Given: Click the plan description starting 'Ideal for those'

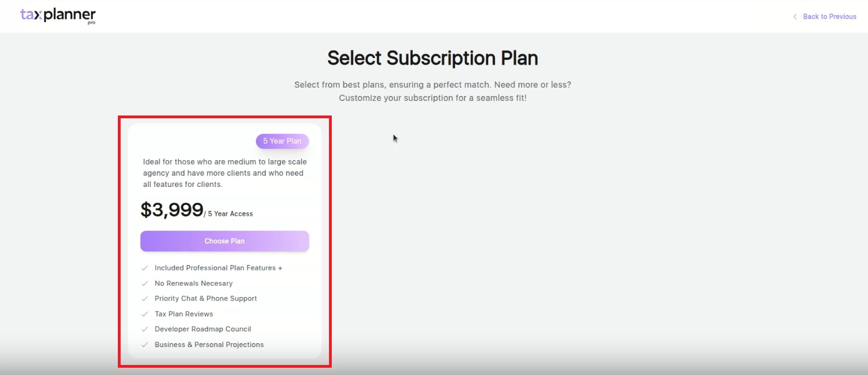Looking at the screenshot, I should 225,173.
